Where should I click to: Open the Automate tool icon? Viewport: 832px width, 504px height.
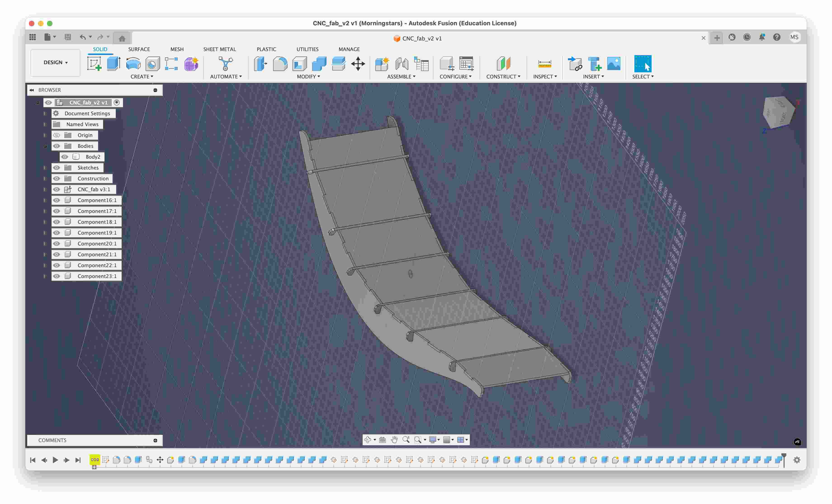coord(226,64)
